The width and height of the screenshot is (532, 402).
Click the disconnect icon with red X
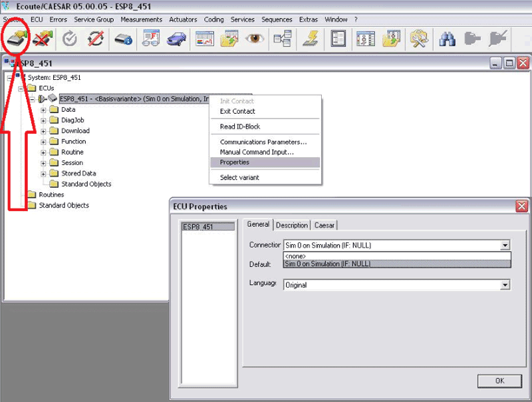click(43, 39)
